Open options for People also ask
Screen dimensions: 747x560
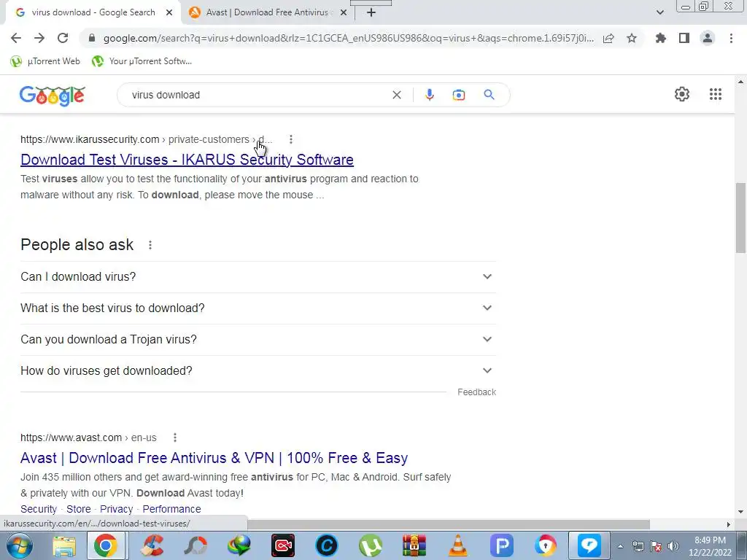pyautogui.click(x=150, y=245)
